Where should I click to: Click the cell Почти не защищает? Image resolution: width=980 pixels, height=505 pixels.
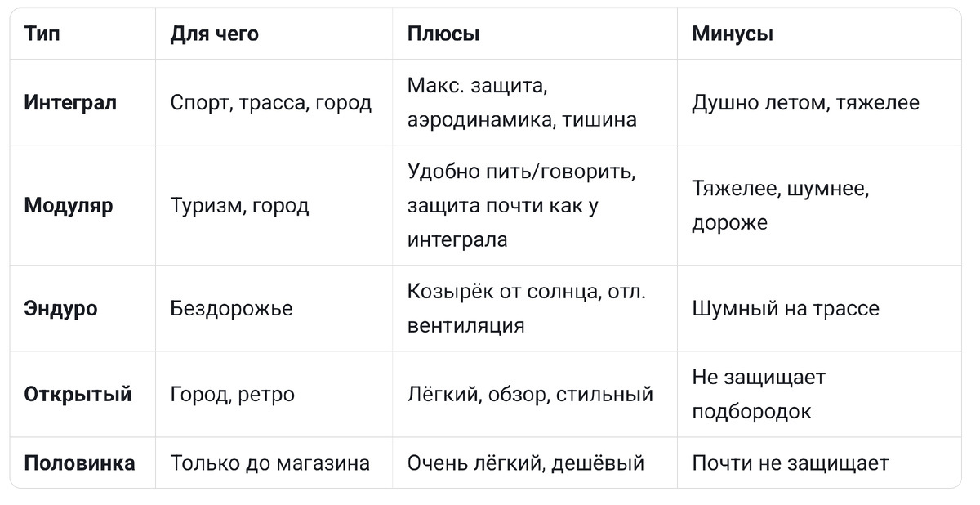(790, 463)
